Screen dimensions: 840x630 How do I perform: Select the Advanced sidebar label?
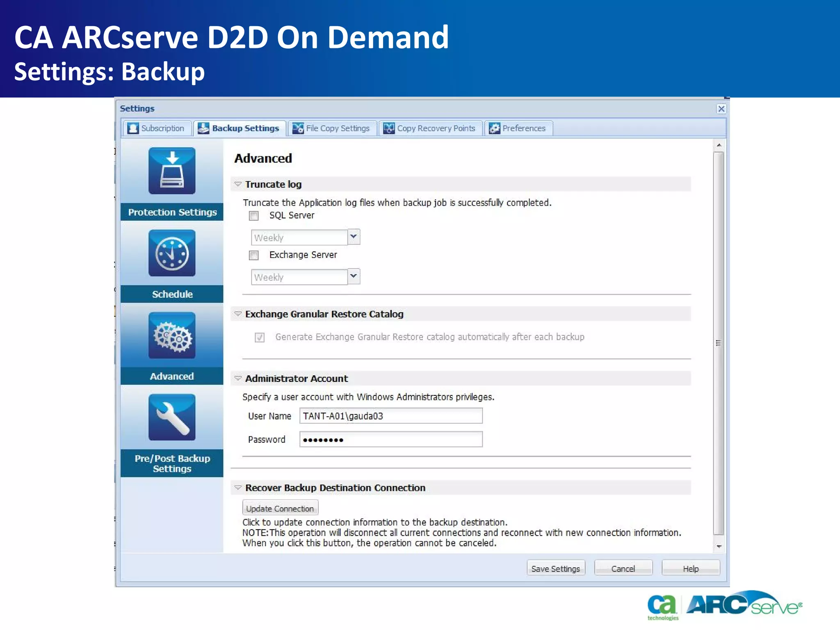(x=172, y=376)
